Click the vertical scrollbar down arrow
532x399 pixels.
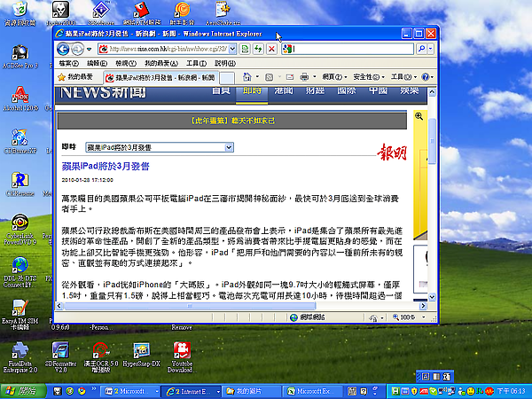click(x=432, y=297)
